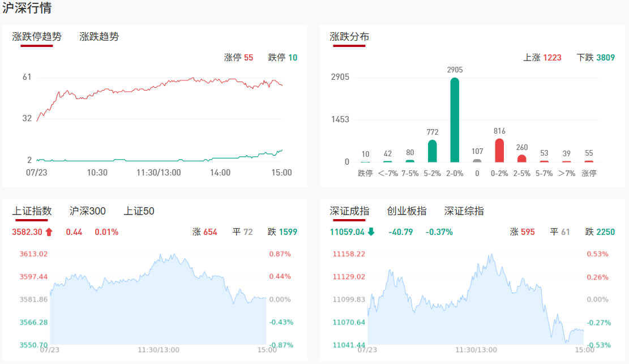The image size is (629, 364).
Task: Switch to the 涨跌趋势 tab
Action: [x=99, y=37]
